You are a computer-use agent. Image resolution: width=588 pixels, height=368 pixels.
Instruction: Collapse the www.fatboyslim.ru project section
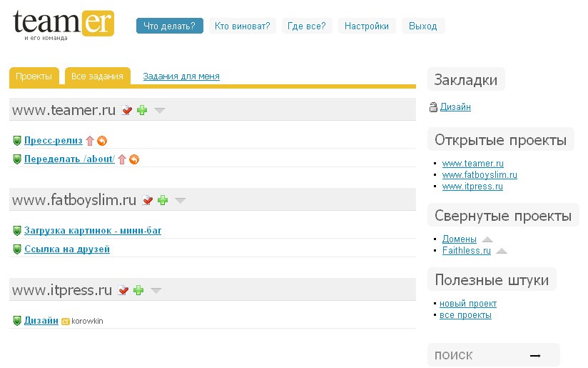(181, 200)
